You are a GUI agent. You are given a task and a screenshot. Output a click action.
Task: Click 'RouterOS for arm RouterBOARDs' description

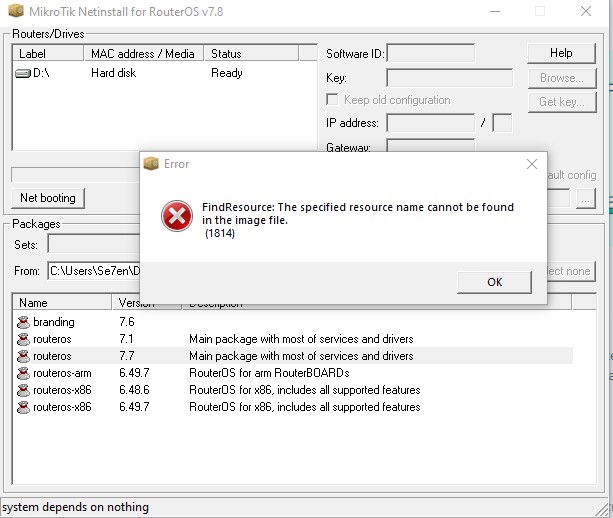[269, 373]
